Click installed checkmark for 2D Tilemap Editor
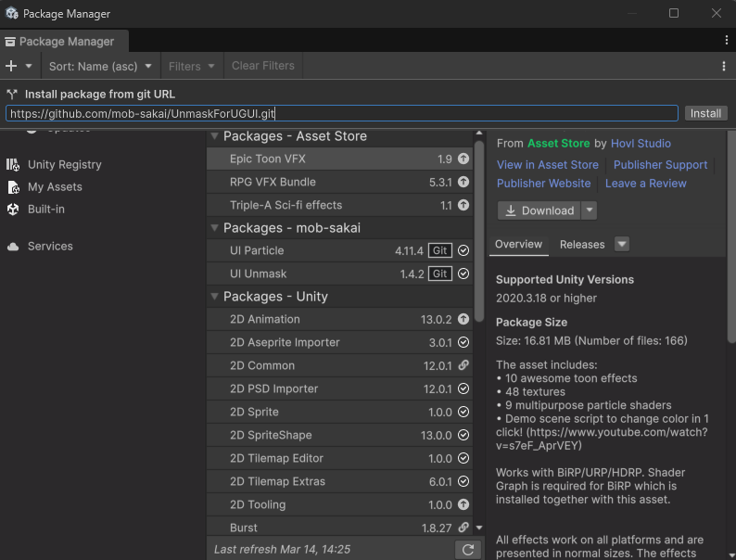Screen dimensions: 736x560 coord(463,458)
